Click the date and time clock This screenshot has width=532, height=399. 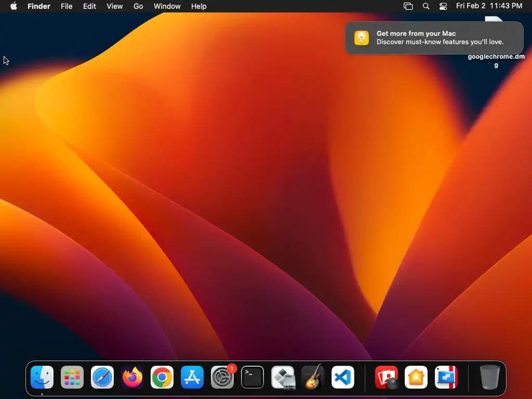[x=489, y=6]
